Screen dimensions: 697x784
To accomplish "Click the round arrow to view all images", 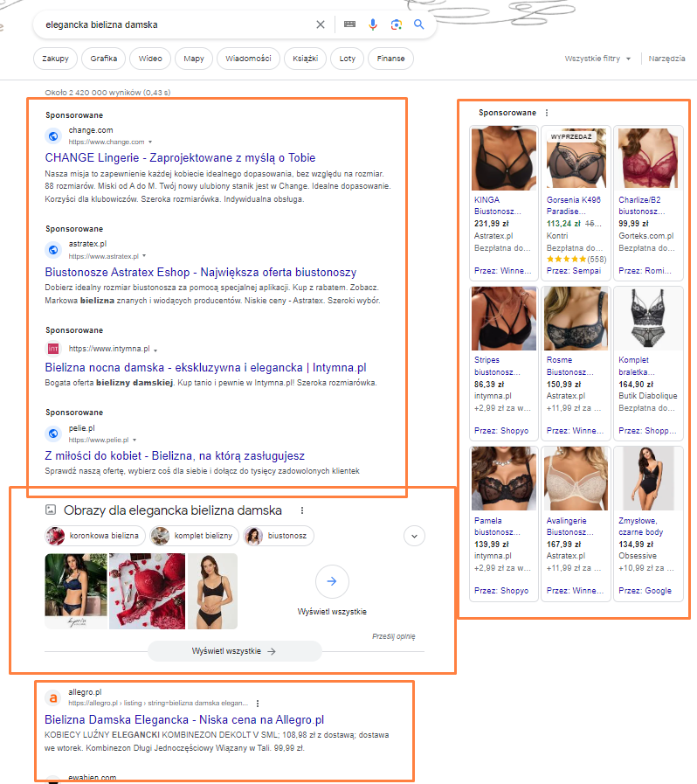I will [332, 581].
